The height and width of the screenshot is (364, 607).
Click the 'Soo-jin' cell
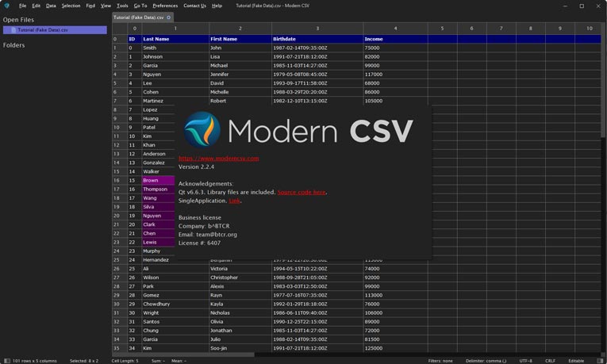(240, 348)
